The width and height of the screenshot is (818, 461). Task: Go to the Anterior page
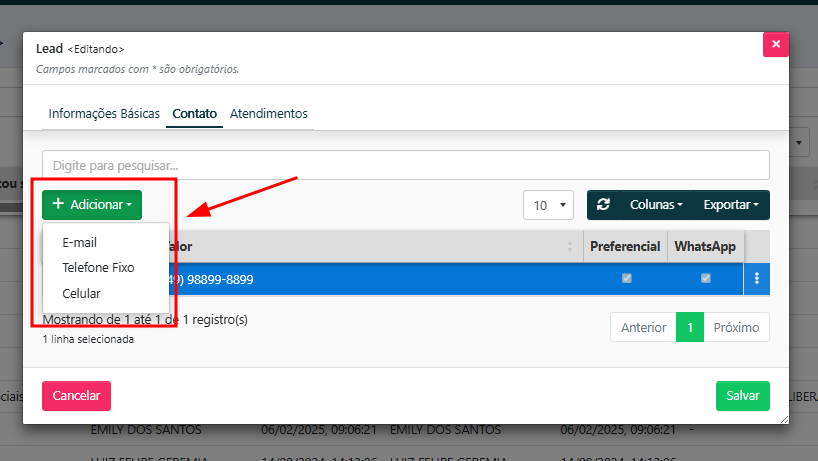pos(643,327)
